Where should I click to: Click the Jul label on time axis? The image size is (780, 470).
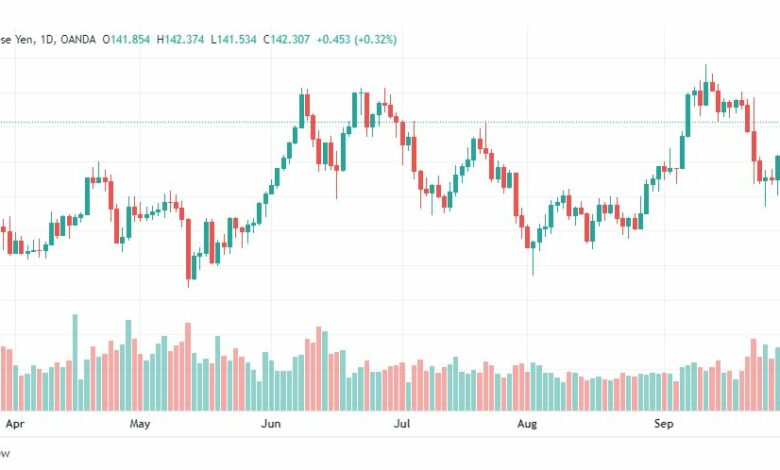(402, 424)
